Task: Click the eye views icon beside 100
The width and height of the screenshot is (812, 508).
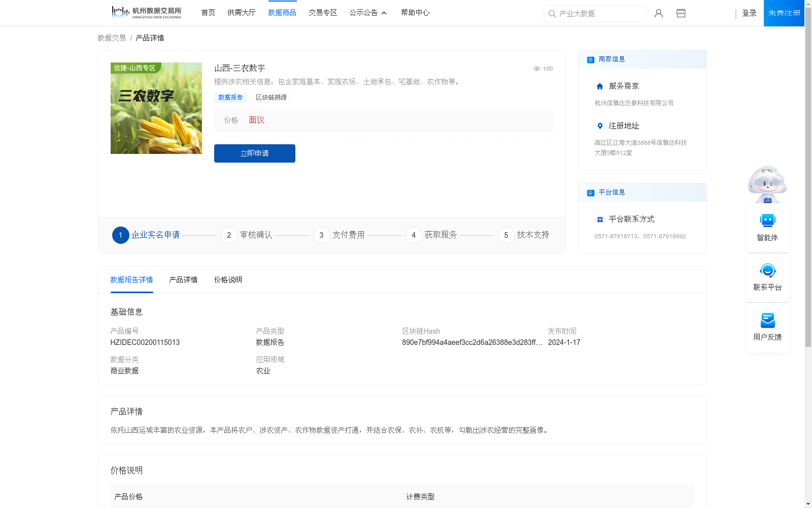Action: coord(536,69)
